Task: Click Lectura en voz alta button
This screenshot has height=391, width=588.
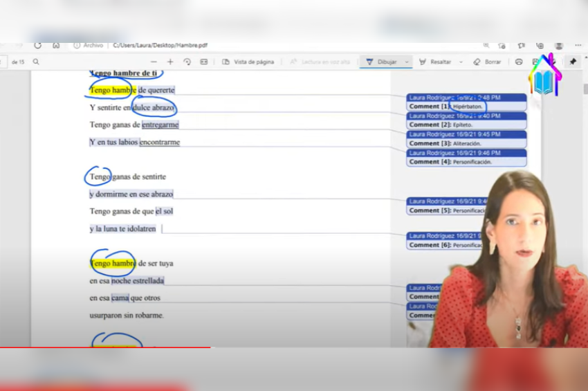Action: pyautogui.click(x=320, y=62)
